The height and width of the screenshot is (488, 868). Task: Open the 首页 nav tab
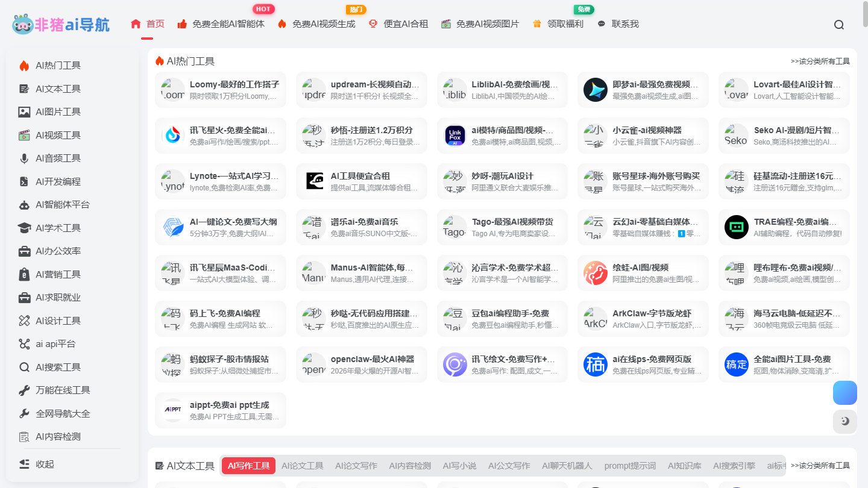[x=147, y=24]
